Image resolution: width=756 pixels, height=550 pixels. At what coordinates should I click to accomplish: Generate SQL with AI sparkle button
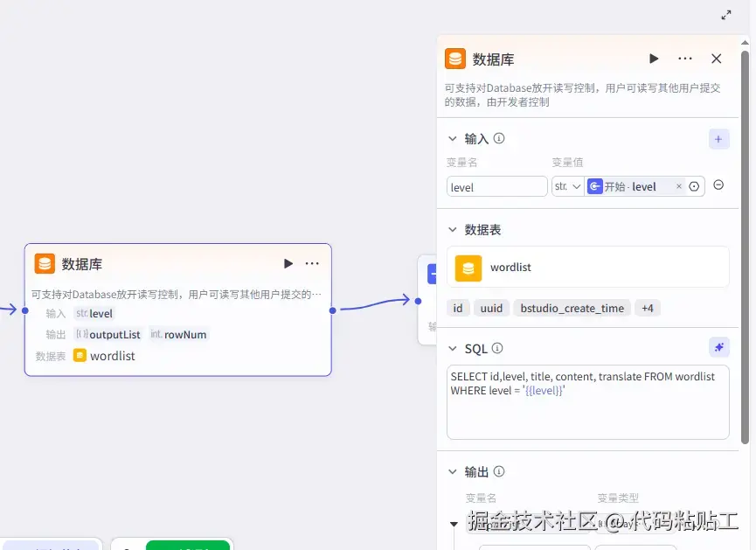pyautogui.click(x=719, y=347)
